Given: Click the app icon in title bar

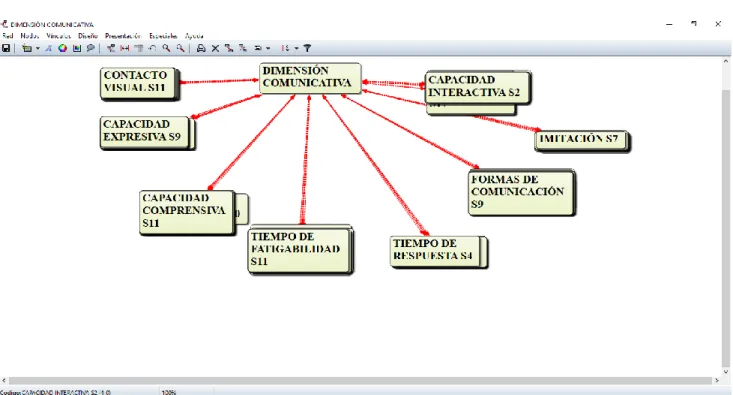Looking at the screenshot, I should tap(5, 24).
